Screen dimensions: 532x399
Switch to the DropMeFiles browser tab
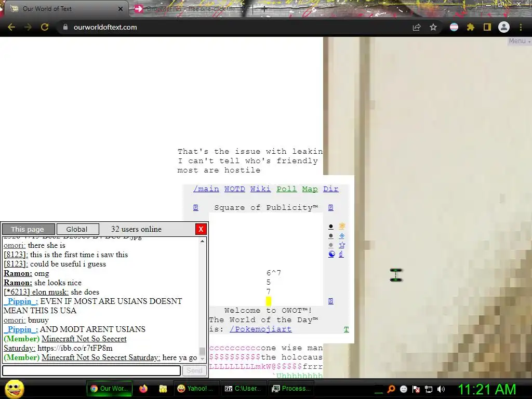(x=190, y=9)
